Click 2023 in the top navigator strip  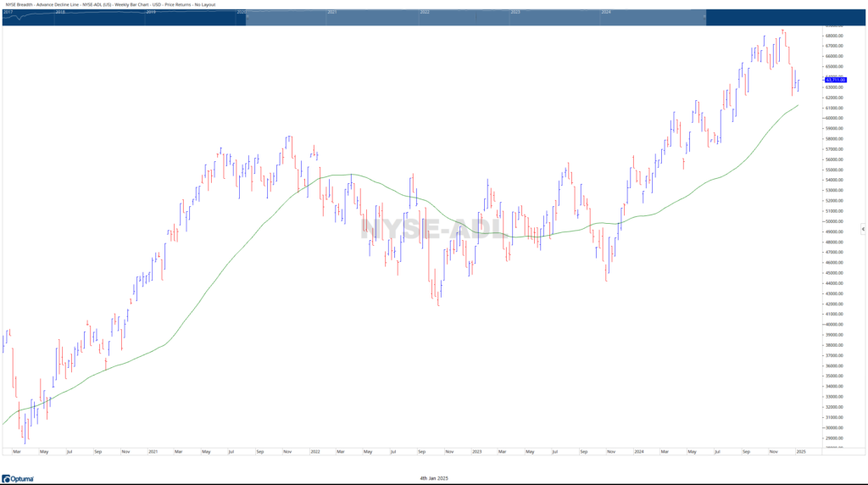coord(515,13)
